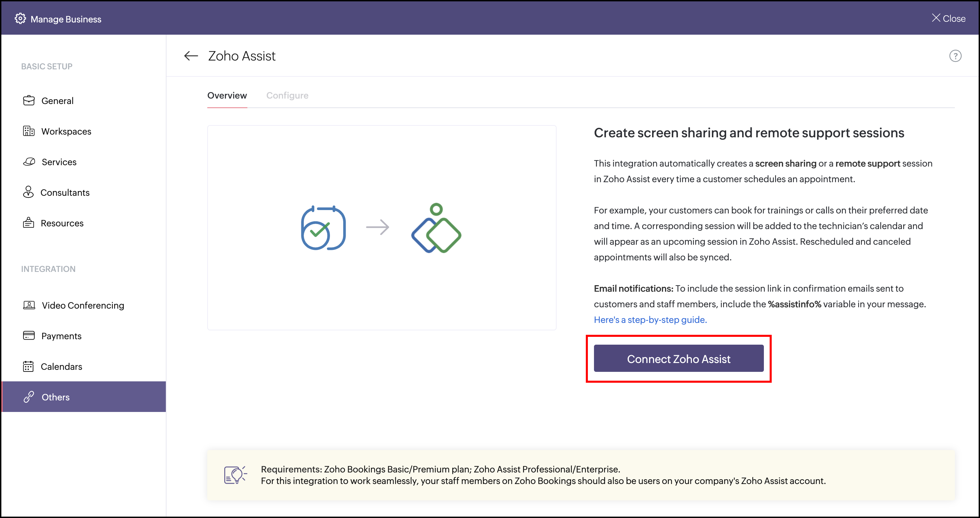Click the Consultants person icon

28,192
